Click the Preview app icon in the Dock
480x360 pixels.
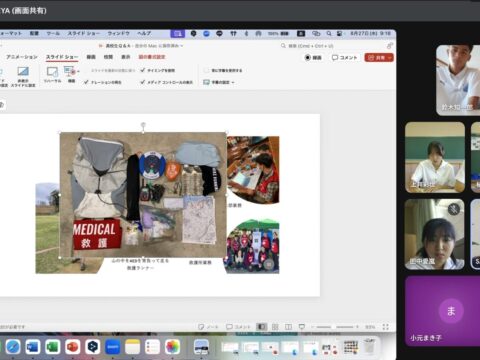point(201,347)
